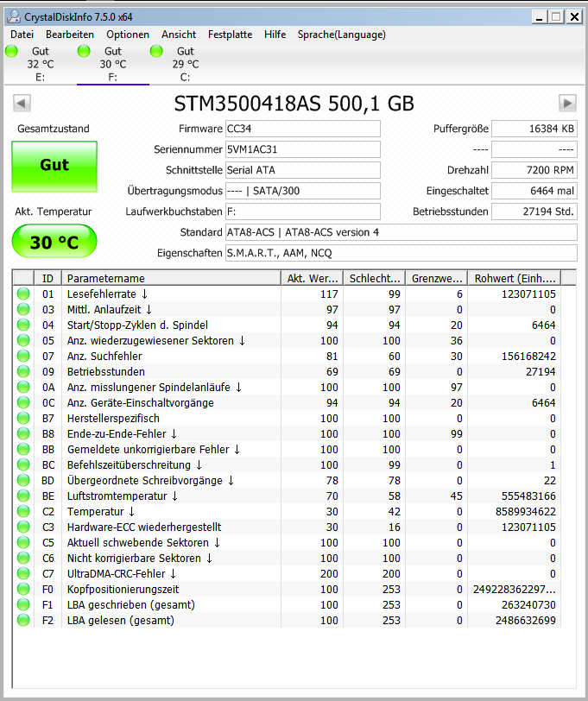Screen dimensions: 588x701
Task: Open the Bearbeiten menu
Action: tap(70, 35)
